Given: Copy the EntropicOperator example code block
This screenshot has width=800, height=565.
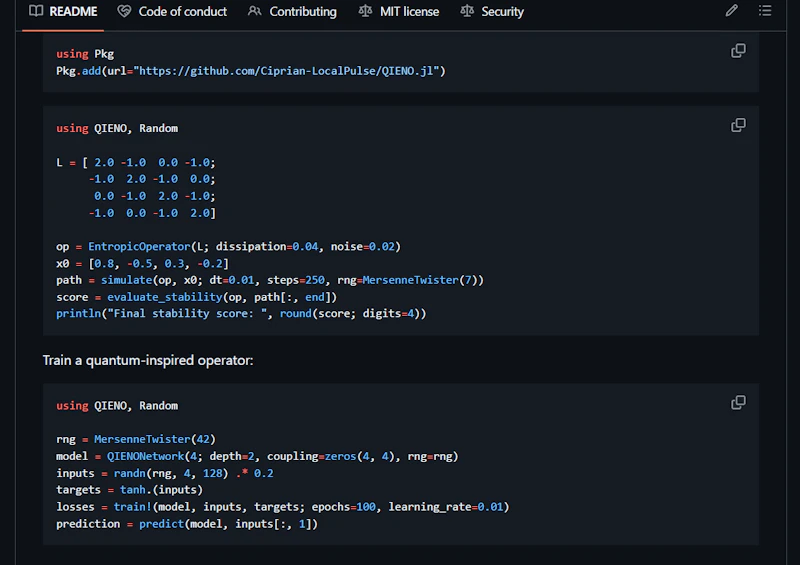Looking at the screenshot, I should pos(738,125).
